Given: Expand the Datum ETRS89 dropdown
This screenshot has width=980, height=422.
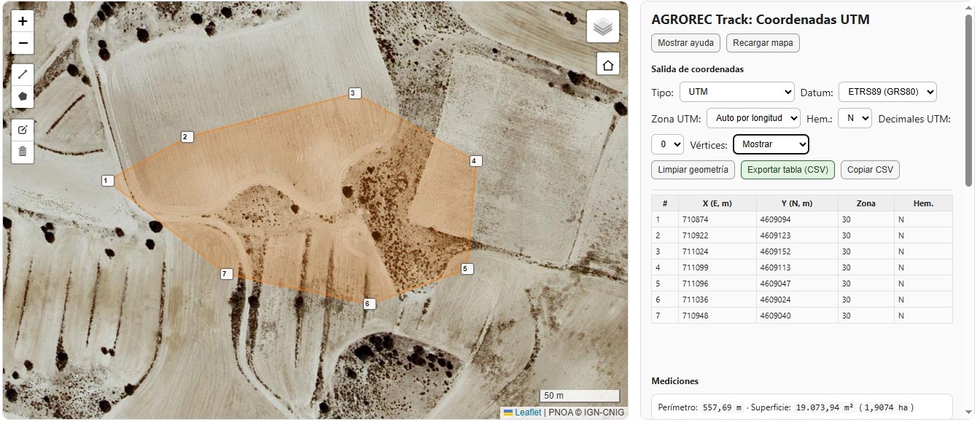Looking at the screenshot, I should pos(887,92).
